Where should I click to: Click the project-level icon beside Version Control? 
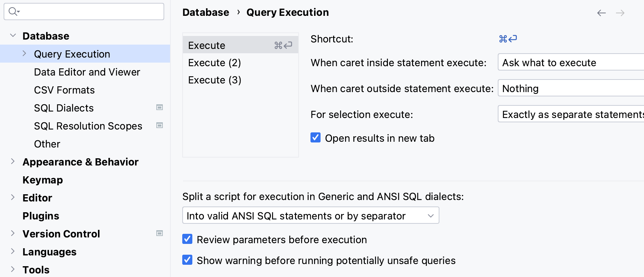[160, 233]
